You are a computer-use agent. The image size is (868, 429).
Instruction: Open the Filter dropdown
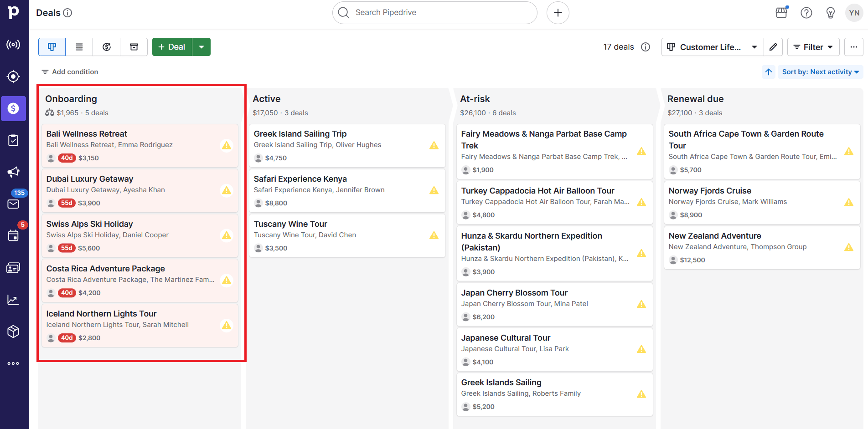(813, 47)
